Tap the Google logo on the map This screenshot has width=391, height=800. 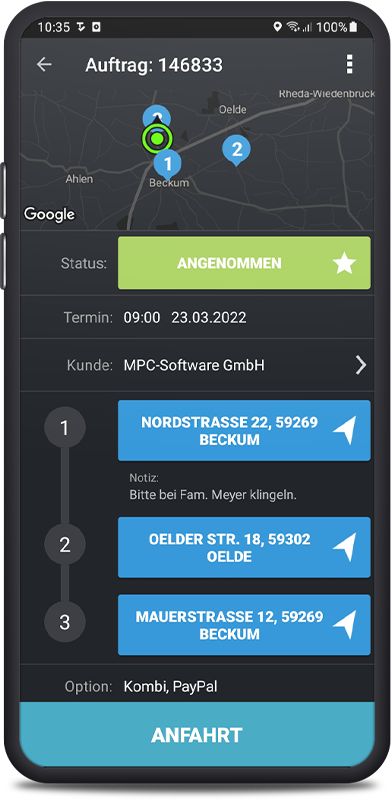(x=49, y=215)
